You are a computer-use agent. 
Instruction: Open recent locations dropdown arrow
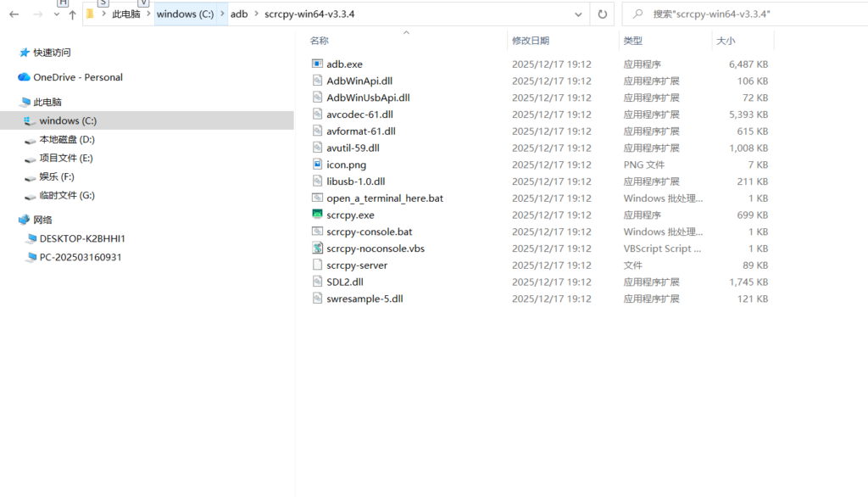57,14
